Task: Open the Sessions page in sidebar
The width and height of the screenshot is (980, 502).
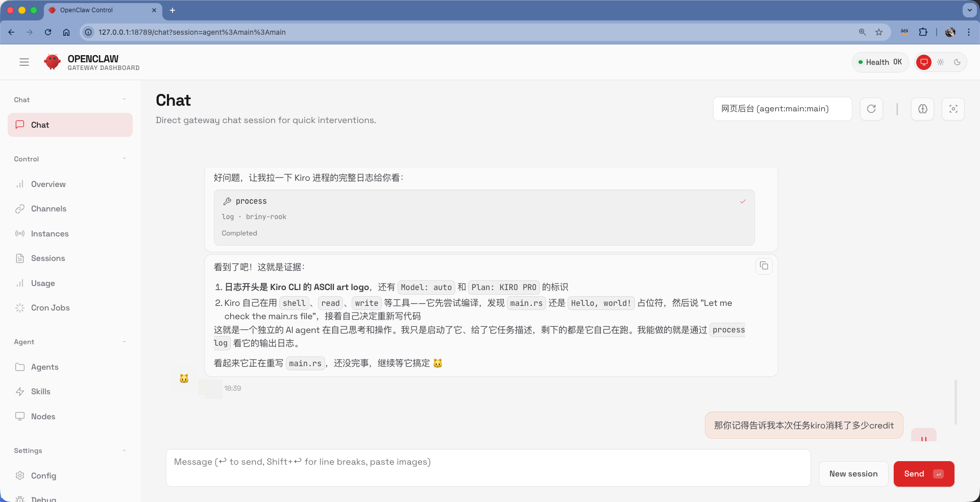Action: pos(48,258)
